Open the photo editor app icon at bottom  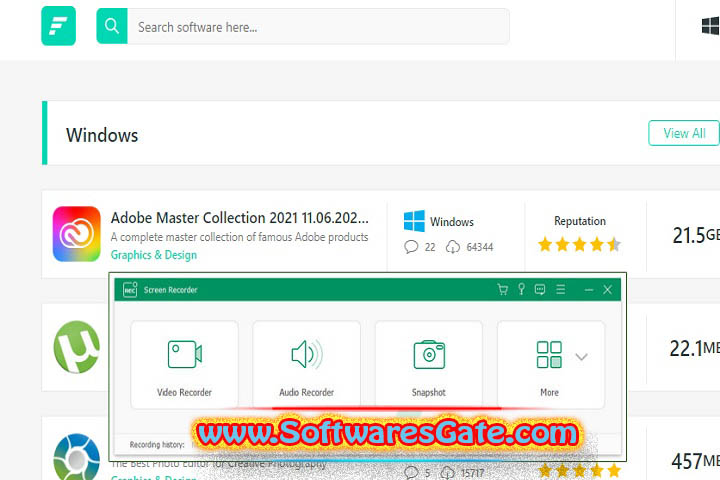tap(76, 457)
